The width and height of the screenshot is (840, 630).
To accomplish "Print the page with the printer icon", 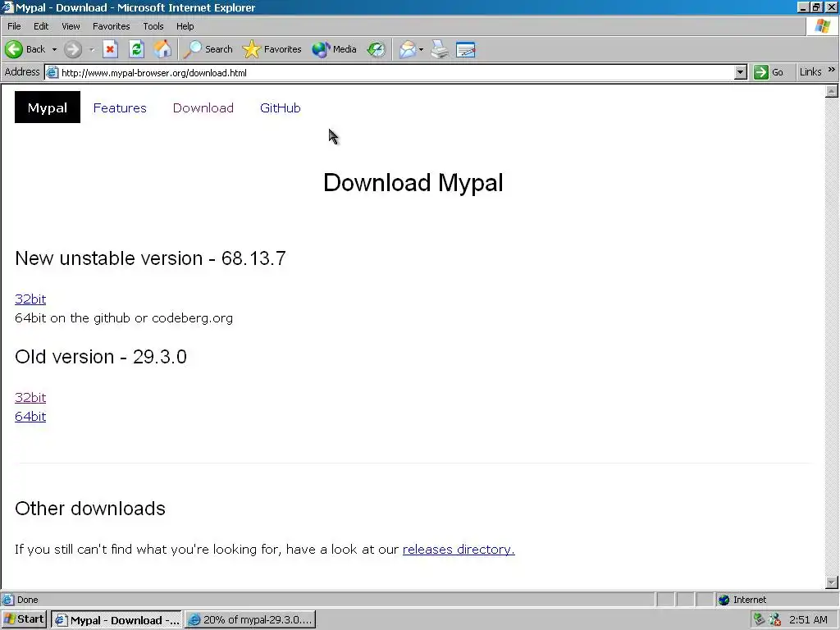I will coord(440,49).
